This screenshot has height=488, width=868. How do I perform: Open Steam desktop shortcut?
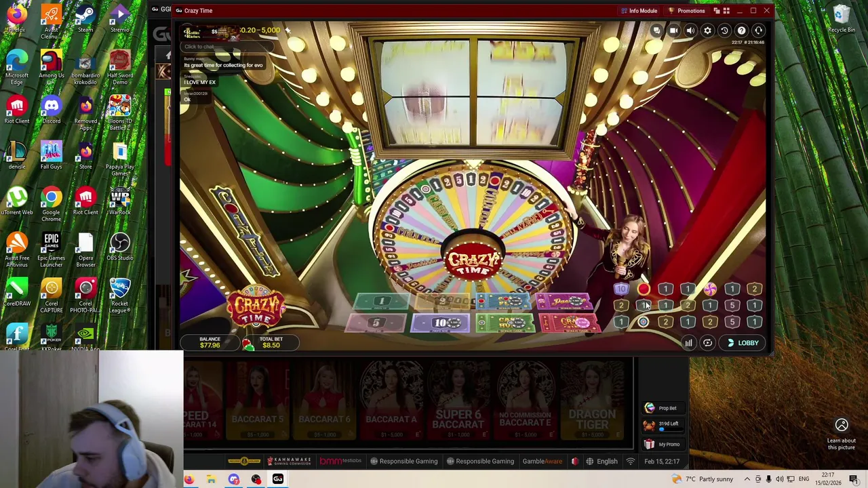85,18
